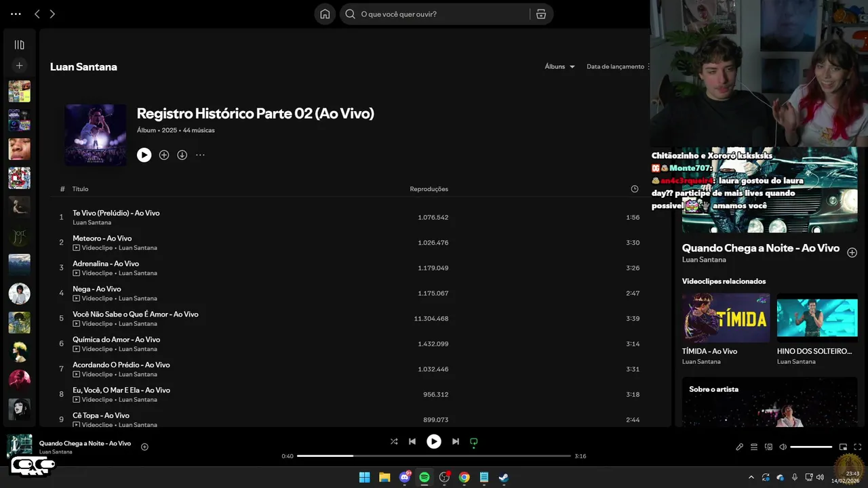The width and height of the screenshot is (868, 488).
Task: Select track 'Adrenalina - Ao Vivo'
Action: coord(106,264)
